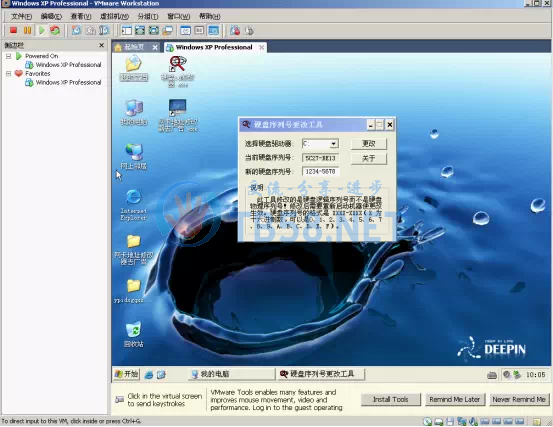Click the overlapping windows toolbar icon

(168, 31)
